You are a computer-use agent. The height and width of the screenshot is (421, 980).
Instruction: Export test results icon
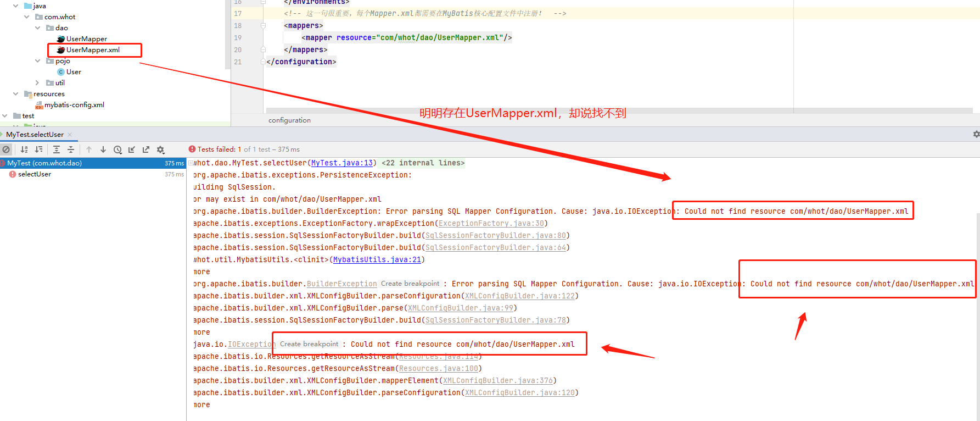click(x=146, y=149)
